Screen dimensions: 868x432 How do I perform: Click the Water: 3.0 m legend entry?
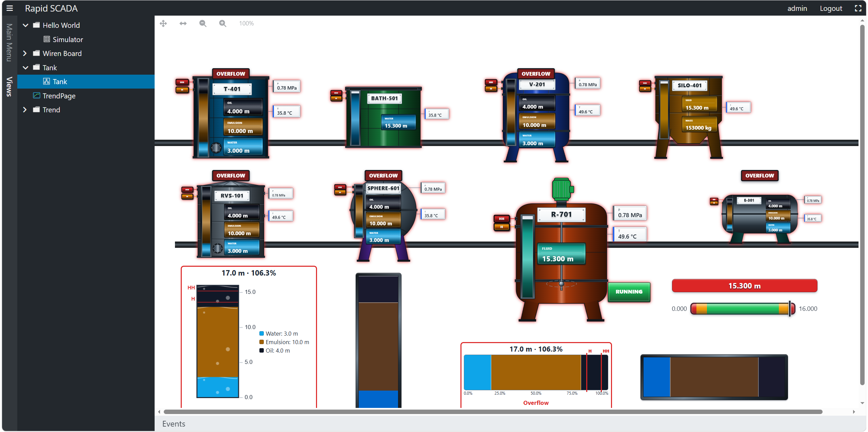279,334
